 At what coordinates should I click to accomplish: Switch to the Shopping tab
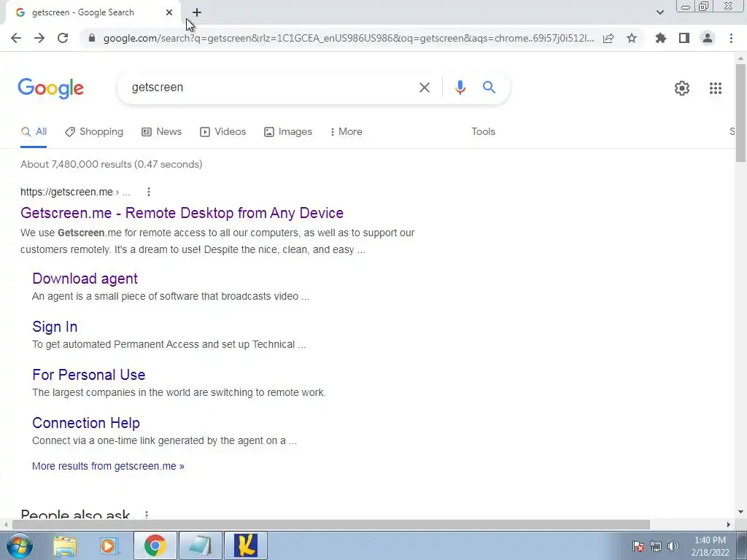[x=94, y=132]
